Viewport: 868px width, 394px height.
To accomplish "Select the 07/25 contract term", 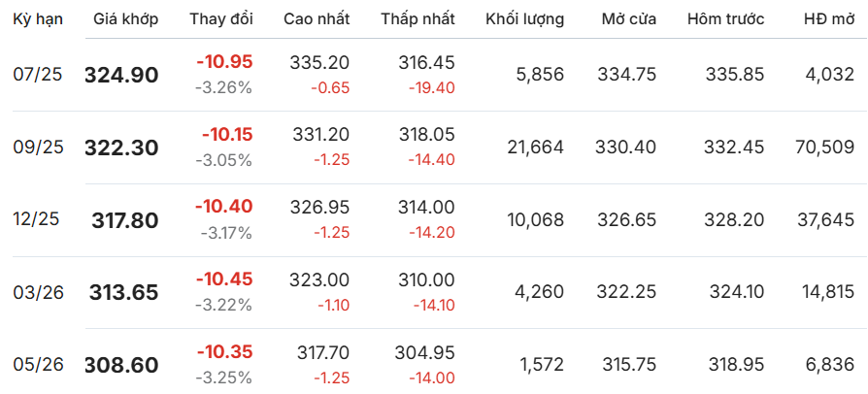I will (x=38, y=75).
